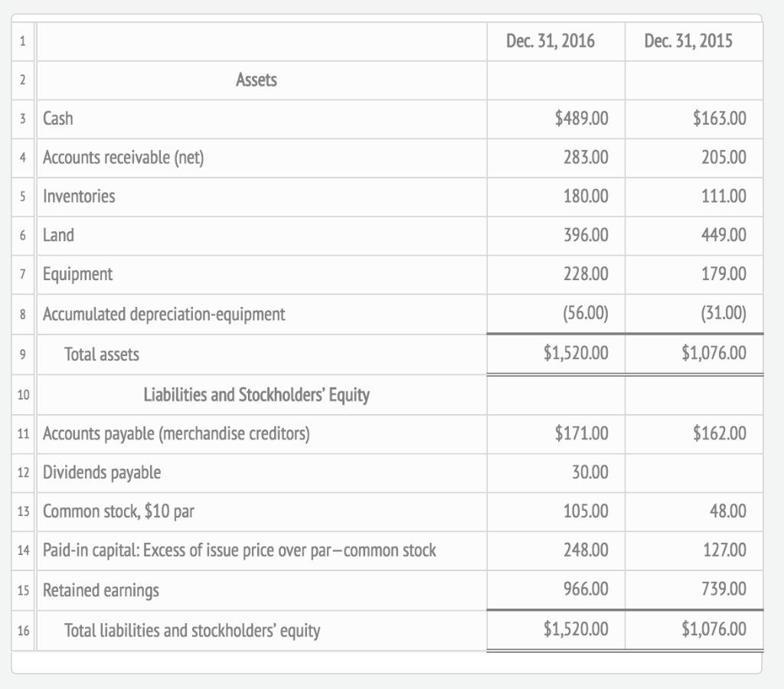The width and height of the screenshot is (784, 689).
Task: Select row number 9
Action: point(22,354)
